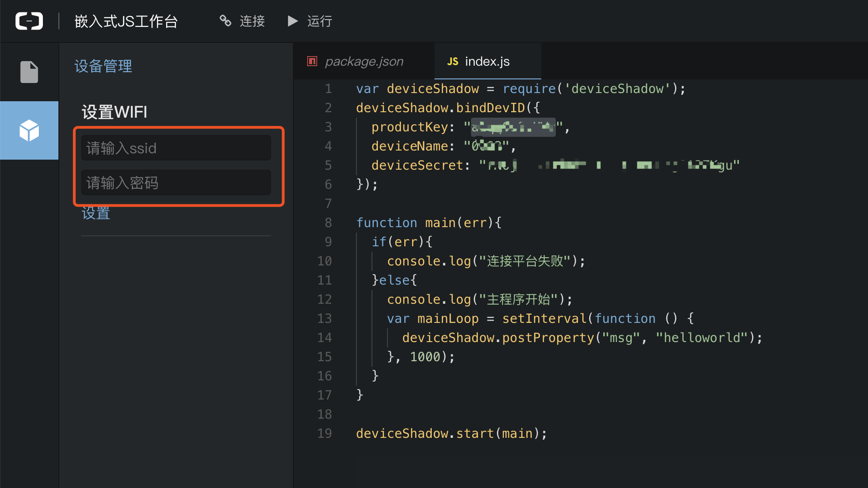The width and height of the screenshot is (868, 488).
Task: Switch to the index.js tab
Action: click(x=487, y=61)
